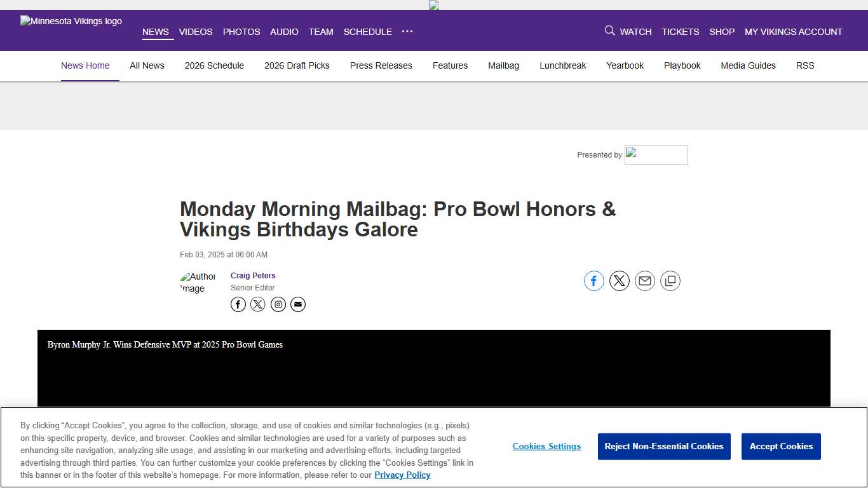Share the article on X
The image size is (868, 488).
point(620,280)
